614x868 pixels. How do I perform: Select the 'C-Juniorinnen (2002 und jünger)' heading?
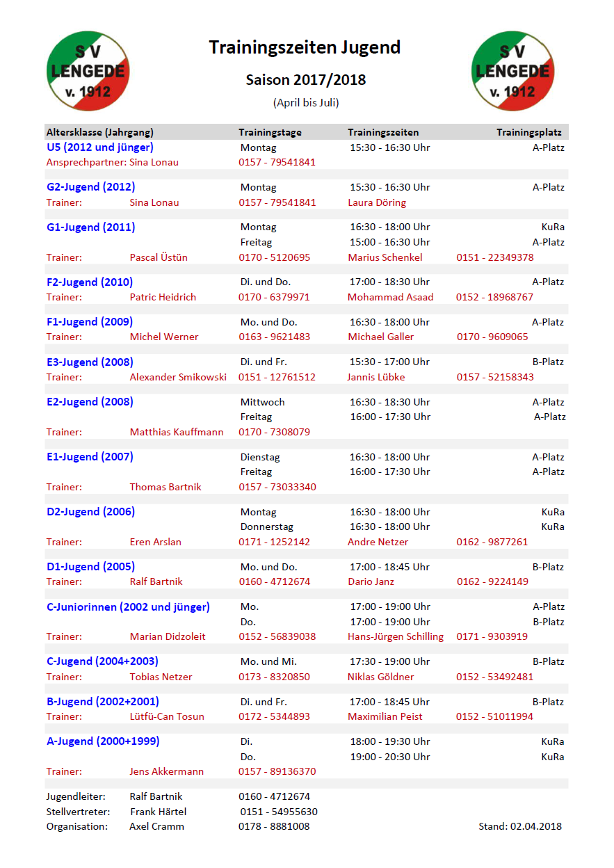click(x=128, y=607)
